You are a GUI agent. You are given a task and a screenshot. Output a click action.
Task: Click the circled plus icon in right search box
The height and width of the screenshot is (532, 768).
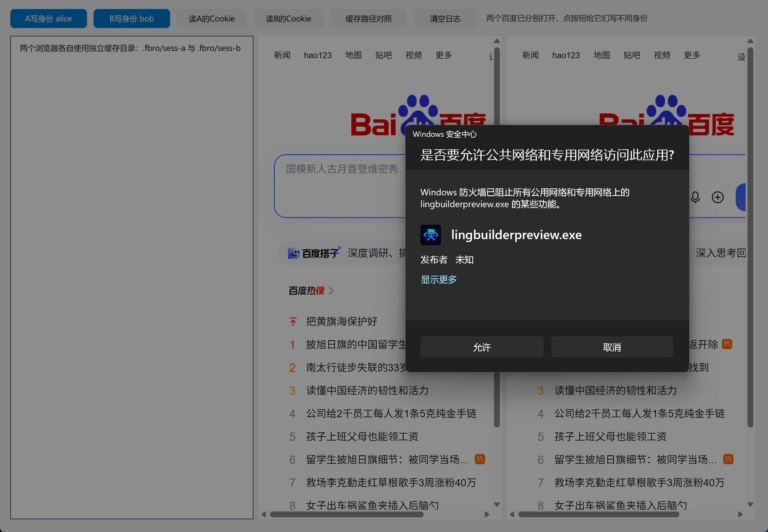(718, 197)
